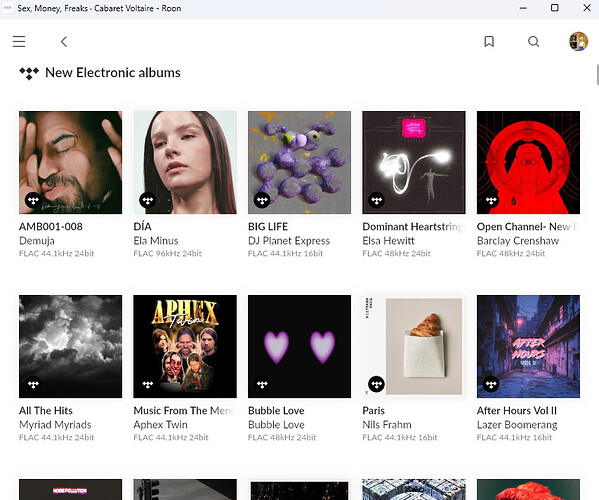This screenshot has height=500, width=599.
Task: Click the artist name Aphex Twin
Action: (x=160, y=425)
